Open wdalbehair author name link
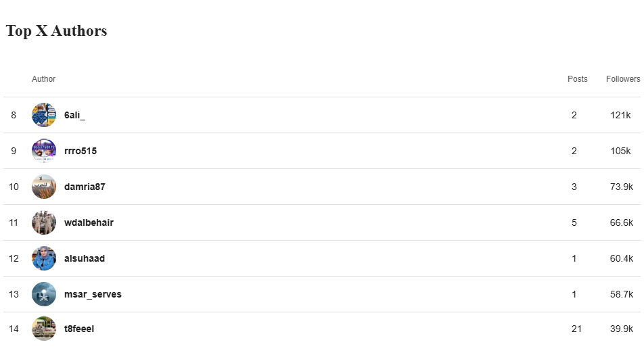The height and width of the screenshot is (355, 644). [89, 222]
